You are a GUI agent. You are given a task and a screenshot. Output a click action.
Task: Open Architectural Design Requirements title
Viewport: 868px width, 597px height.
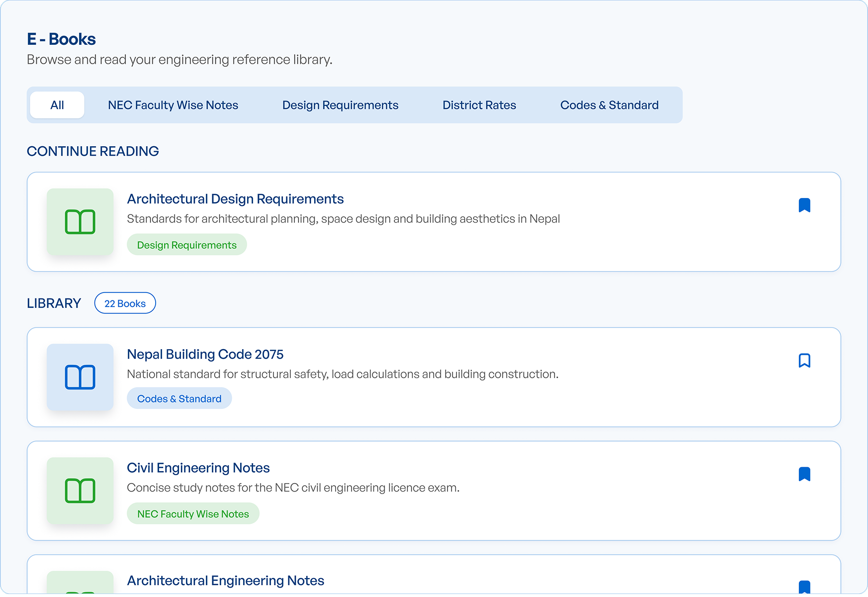click(x=235, y=199)
